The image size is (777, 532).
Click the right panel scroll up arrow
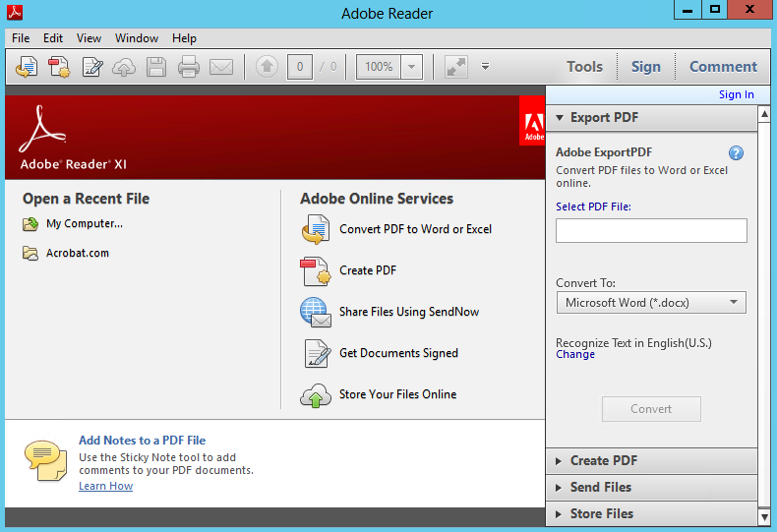coord(764,114)
